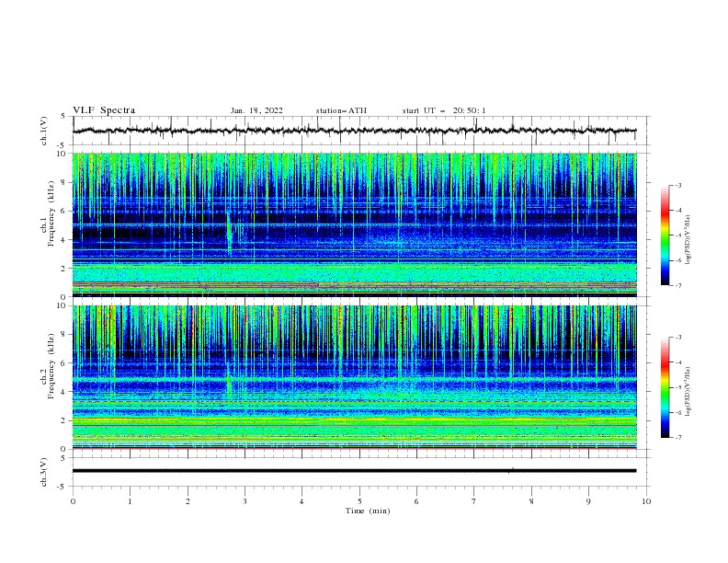The width and height of the screenshot is (728, 563).
Task: Click the "ch.3(V)" axis label
Action: point(44,472)
